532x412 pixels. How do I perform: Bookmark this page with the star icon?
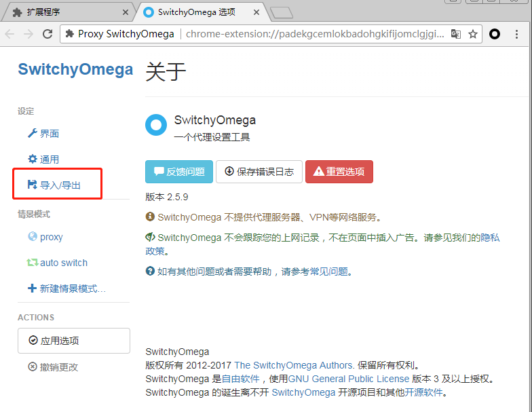click(x=473, y=34)
